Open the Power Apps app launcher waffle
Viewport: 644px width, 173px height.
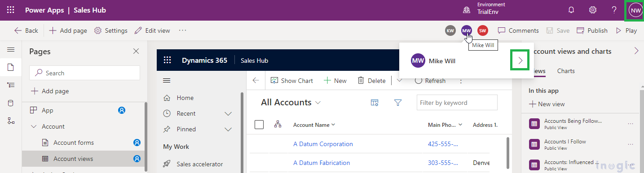[x=10, y=10]
